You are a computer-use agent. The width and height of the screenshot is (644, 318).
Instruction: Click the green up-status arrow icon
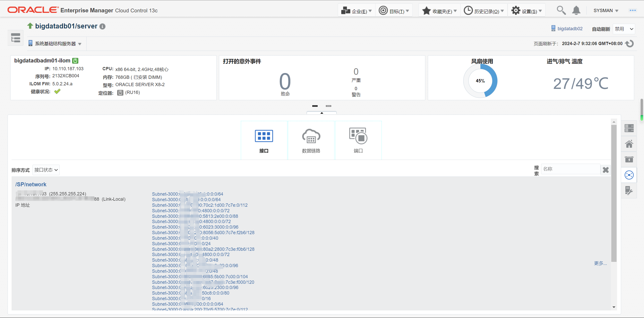[30, 26]
